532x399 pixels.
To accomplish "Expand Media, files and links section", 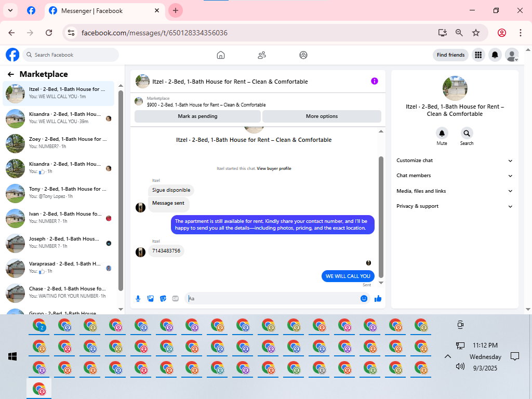I will pyautogui.click(x=455, y=191).
